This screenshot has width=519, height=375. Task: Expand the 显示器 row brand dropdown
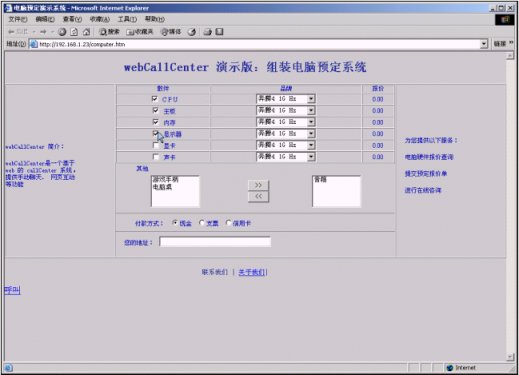(x=311, y=134)
